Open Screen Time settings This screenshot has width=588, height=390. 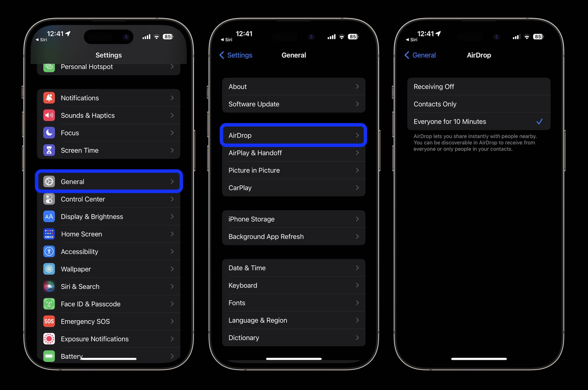(109, 150)
